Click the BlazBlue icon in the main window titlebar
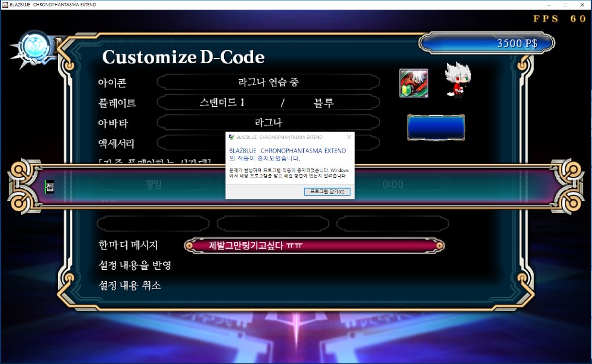592x364 pixels. [5, 4]
